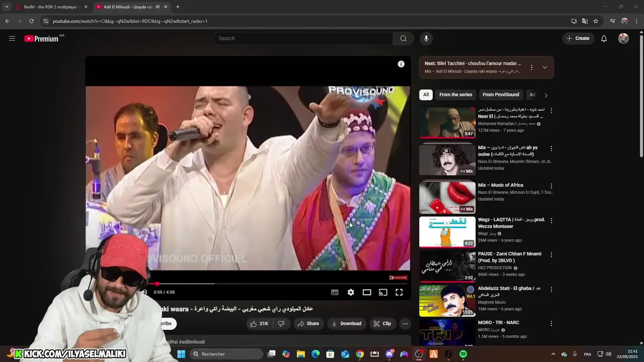Select From ProviSound chip
The width and height of the screenshot is (644, 362).
(501, 95)
